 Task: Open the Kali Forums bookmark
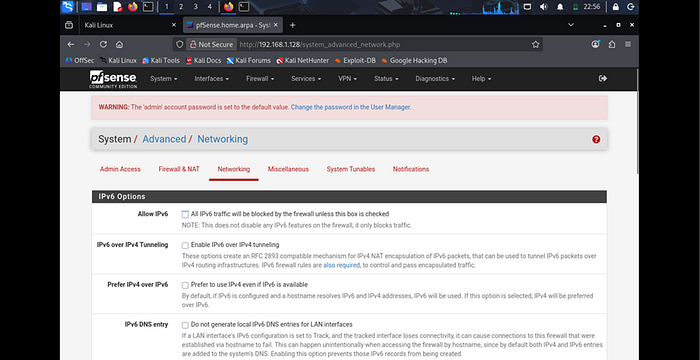248,60
